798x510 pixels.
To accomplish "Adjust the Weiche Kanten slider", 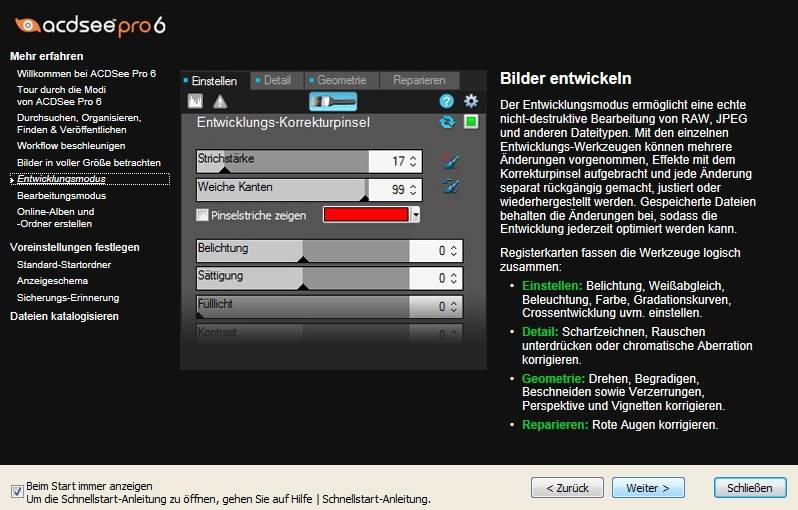I will [282, 190].
